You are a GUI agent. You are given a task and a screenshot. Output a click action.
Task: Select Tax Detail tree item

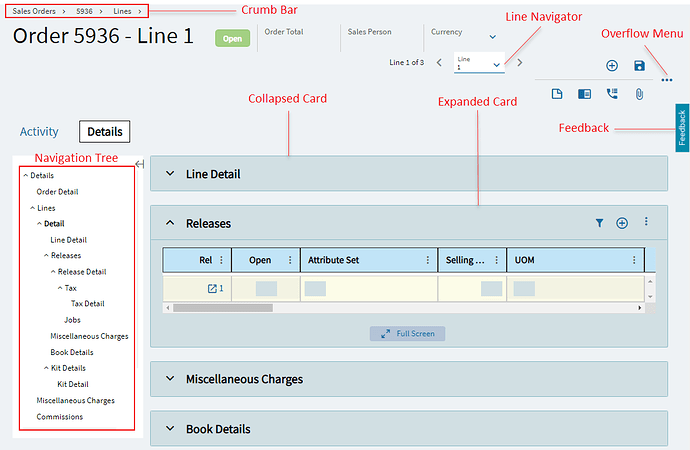click(88, 304)
